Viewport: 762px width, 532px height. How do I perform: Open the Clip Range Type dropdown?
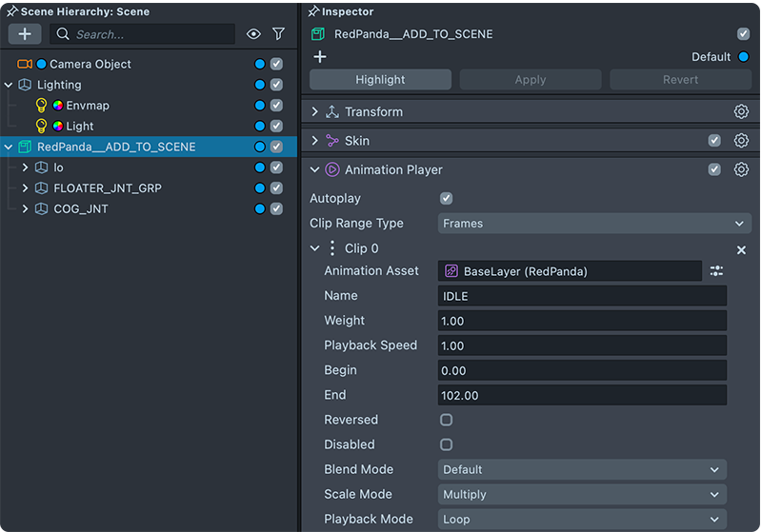(594, 224)
